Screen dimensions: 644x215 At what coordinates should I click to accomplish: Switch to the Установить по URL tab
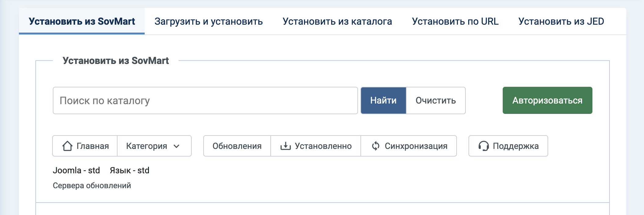(455, 21)
